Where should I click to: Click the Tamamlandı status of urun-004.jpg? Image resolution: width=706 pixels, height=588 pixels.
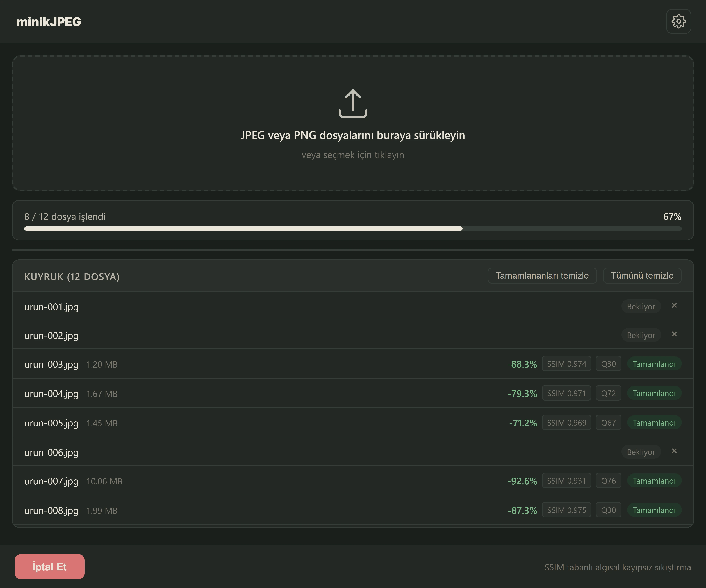pyautogui.click(x=654, y=393)
